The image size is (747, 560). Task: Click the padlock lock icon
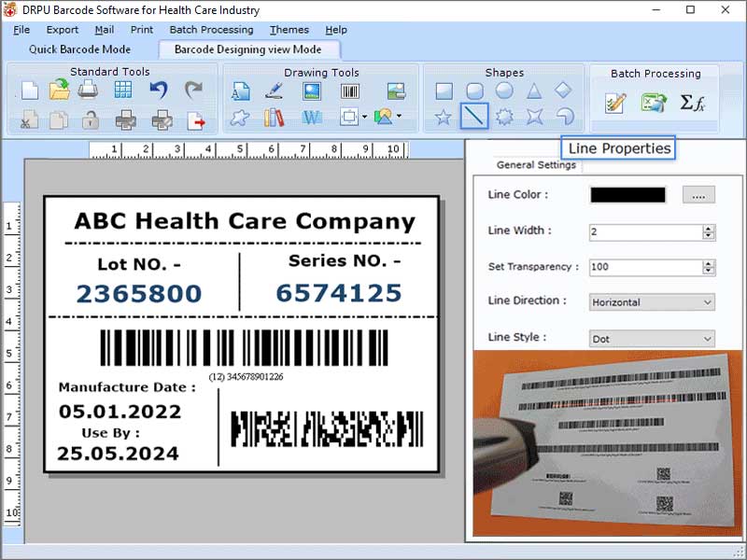(90, 120)
